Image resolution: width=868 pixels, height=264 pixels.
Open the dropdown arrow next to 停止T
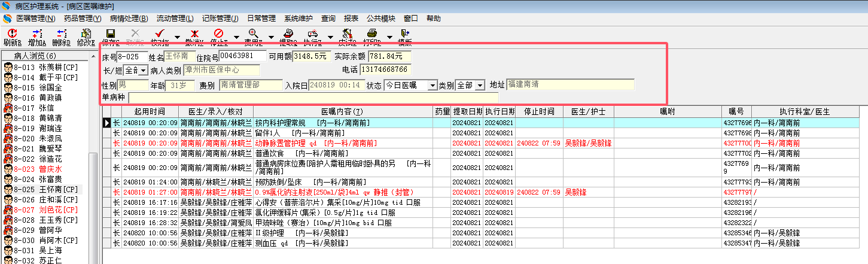pyautogui.click(x=236, y=37)
